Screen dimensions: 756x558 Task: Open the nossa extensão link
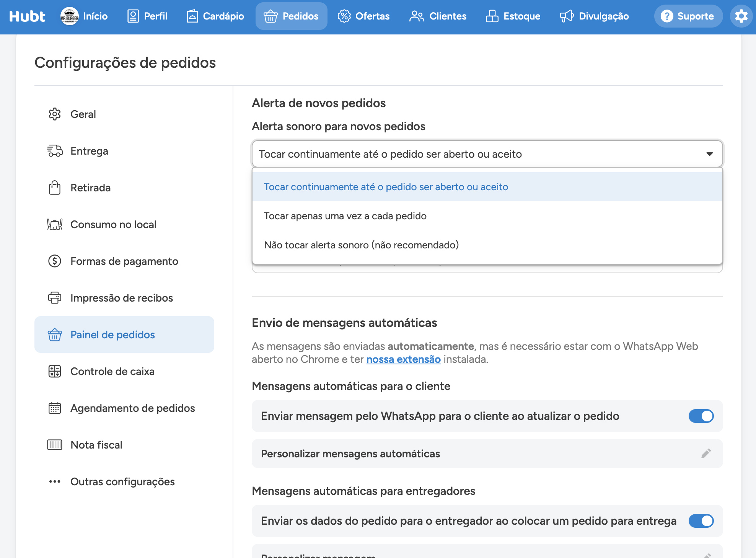(x=404, y=359)
